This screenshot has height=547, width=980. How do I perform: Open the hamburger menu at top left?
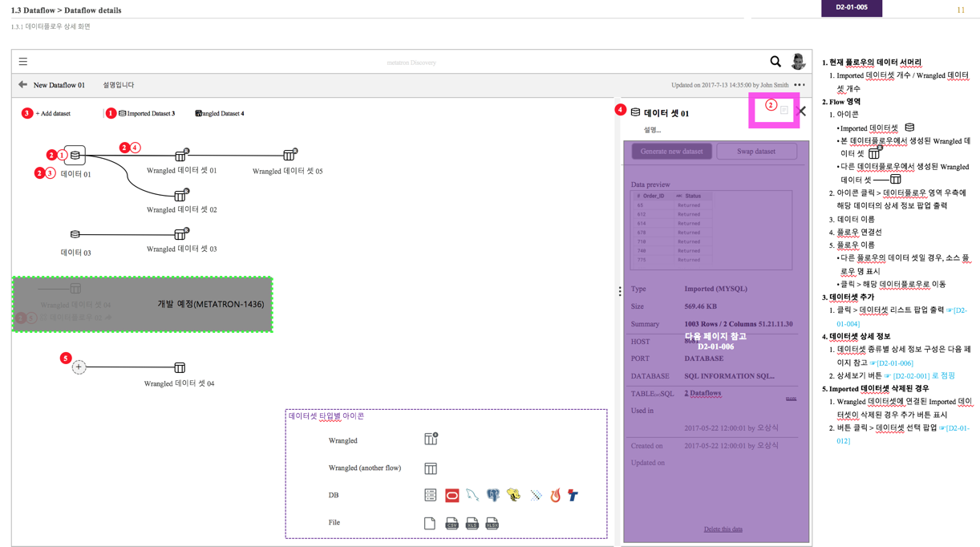pyautogui.click(x=22, y=62)
